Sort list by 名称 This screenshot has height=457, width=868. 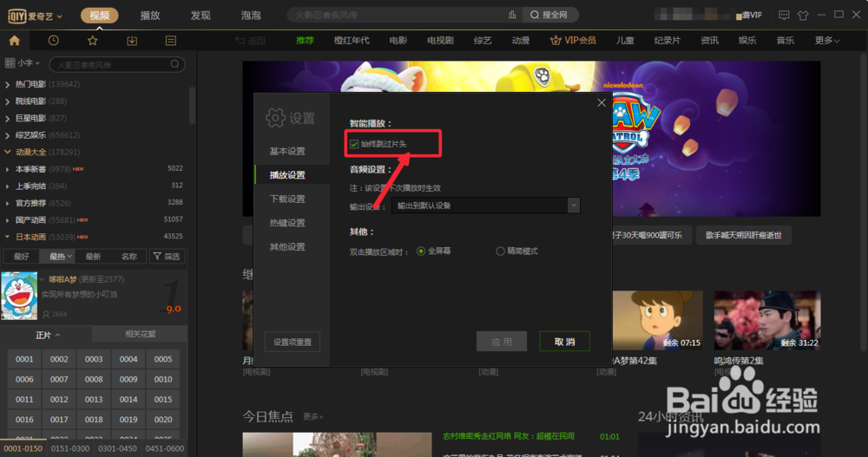tap(129, 256)
